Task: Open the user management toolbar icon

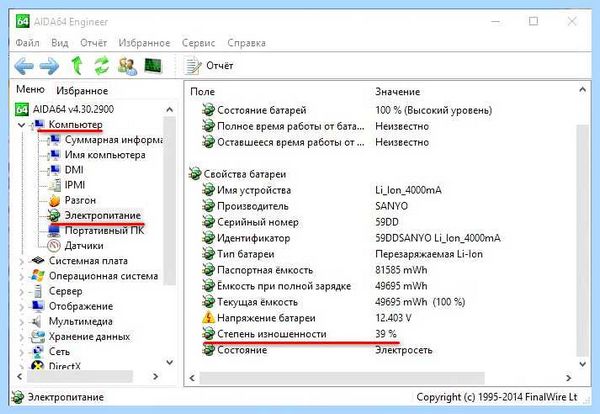Action: pos(127,66)
